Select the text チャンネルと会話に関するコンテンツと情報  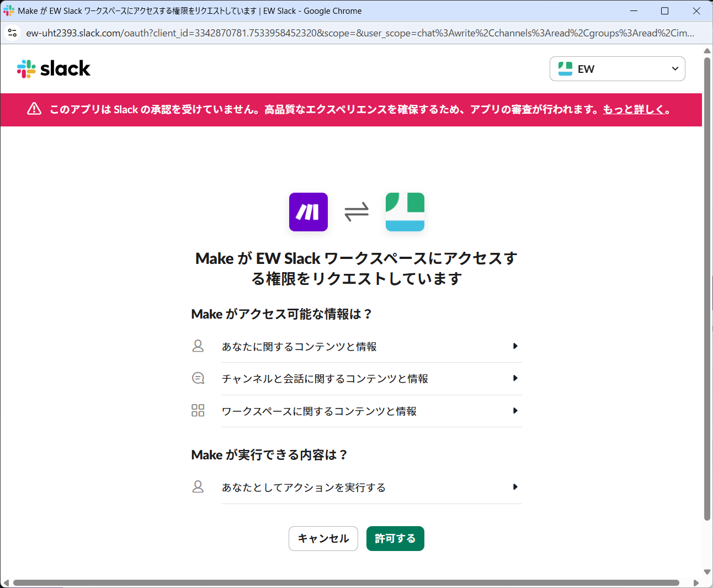tap(325, 379)
